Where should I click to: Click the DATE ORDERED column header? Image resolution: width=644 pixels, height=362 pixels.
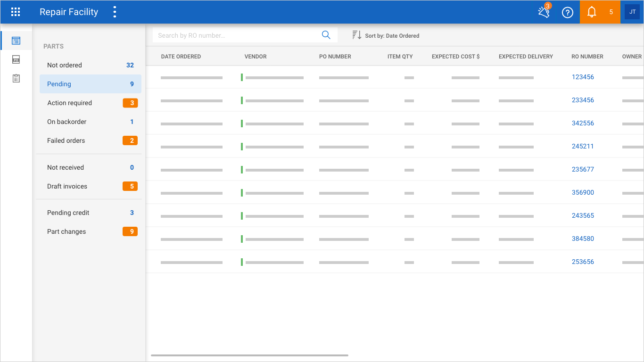click(x=181, y=57)
